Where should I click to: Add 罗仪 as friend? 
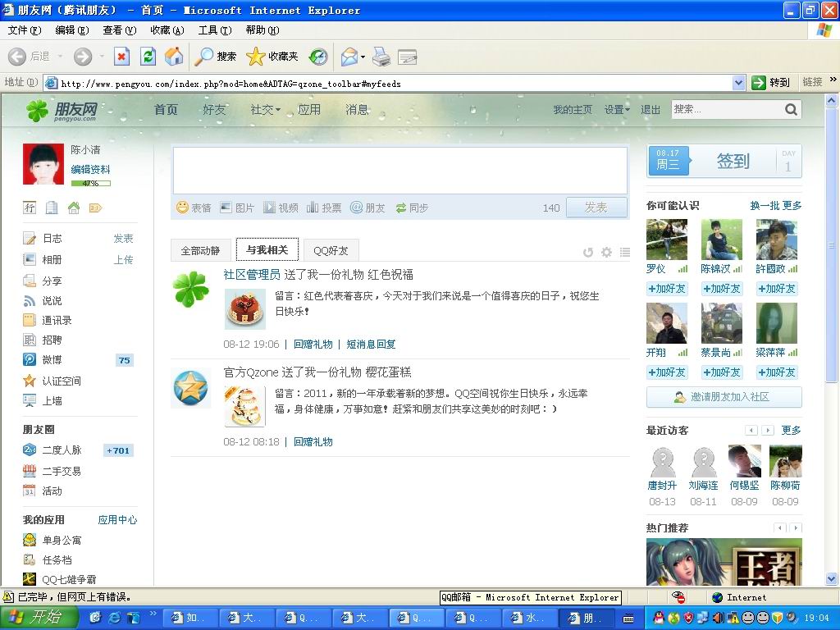(x=667, y=289)
